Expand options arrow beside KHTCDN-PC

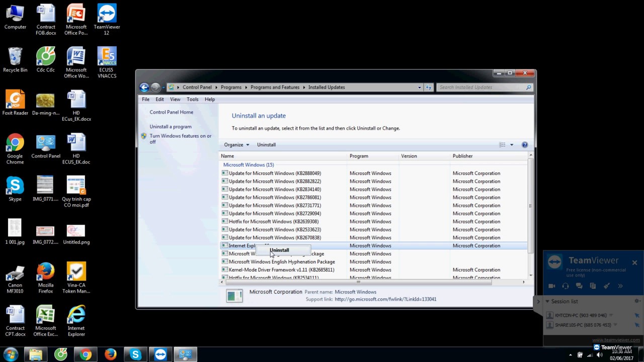click(611, 315)
